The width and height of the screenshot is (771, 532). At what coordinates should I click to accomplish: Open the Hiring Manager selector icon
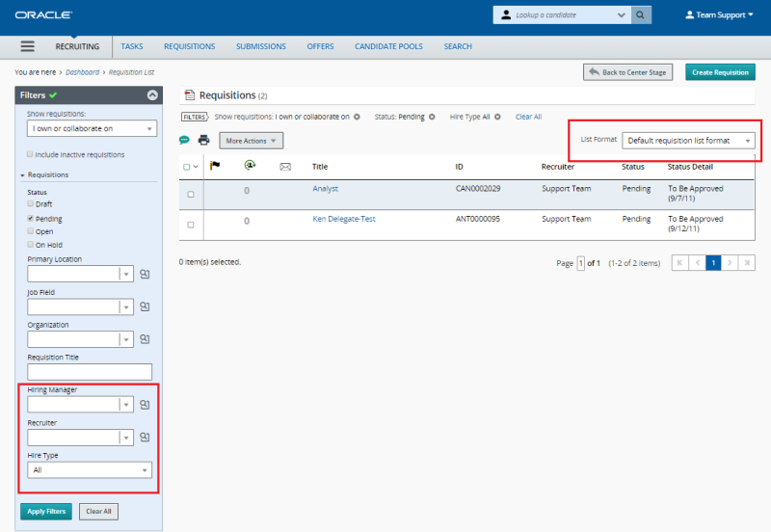[x=145, y=406]
